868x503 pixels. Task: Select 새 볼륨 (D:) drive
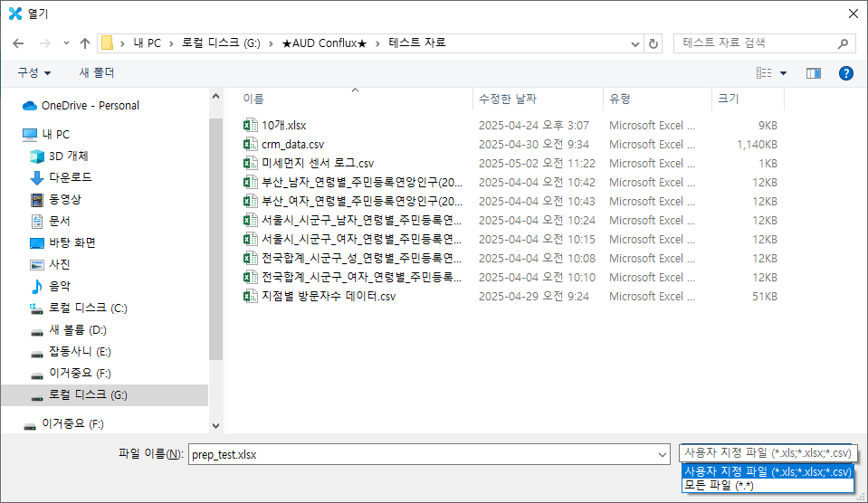68,330
